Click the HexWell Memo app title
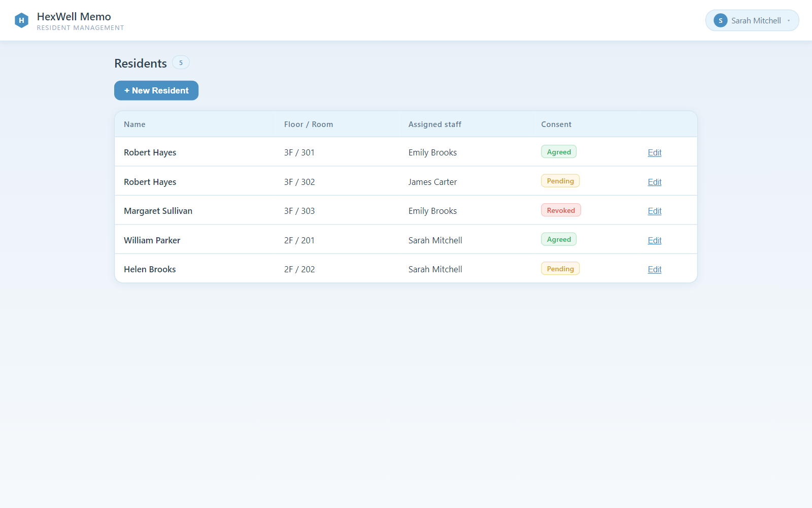Screen dimensions: 812x508 (74, 17)
